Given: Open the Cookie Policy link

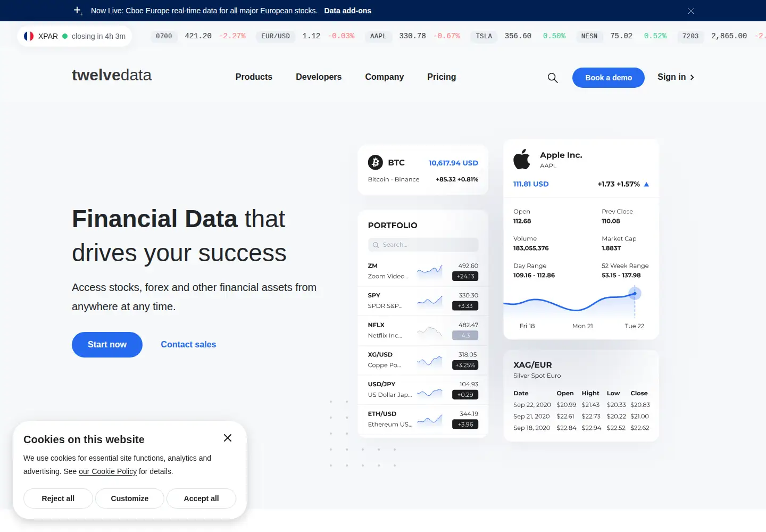Looking at the screenshot, I should (108, 471).
